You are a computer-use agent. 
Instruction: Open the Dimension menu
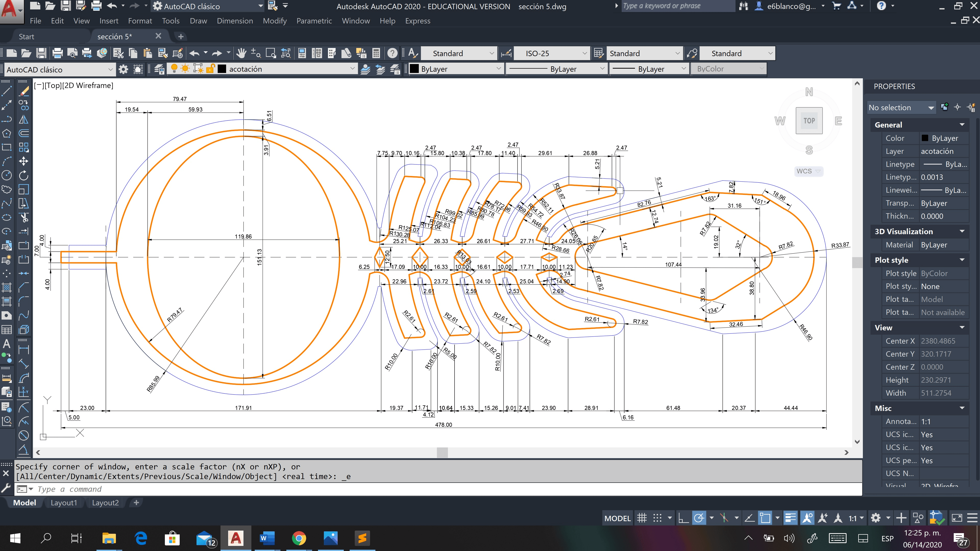click(234, 21)
